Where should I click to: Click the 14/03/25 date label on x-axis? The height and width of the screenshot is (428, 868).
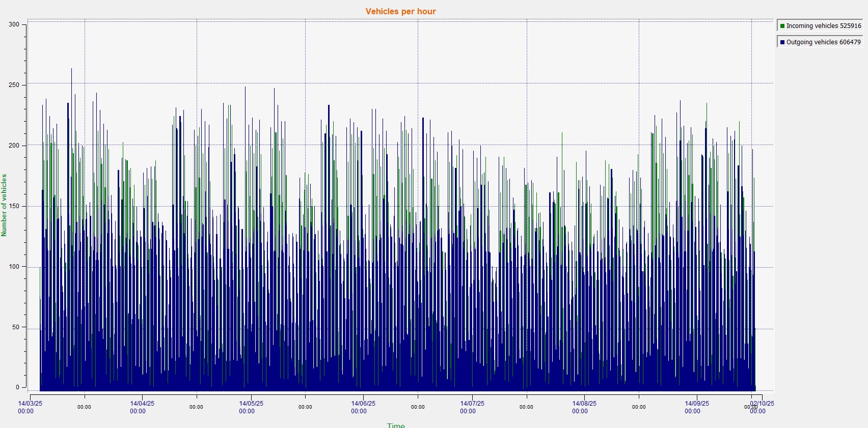pyautogui.click(x=30, y=404)
